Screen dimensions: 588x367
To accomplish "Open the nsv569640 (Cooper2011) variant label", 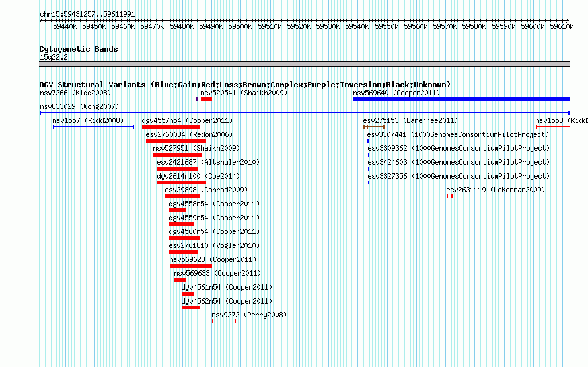I will pos(396,93).
